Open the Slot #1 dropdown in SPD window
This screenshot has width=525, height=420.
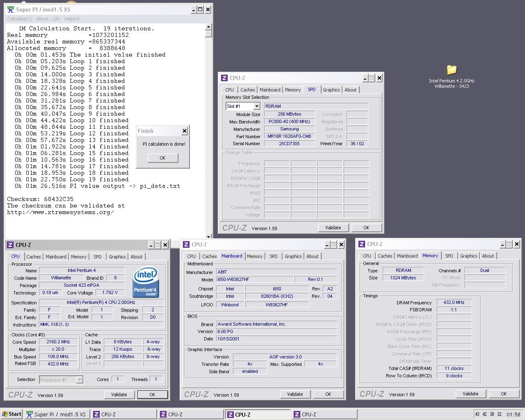point(257,106)
